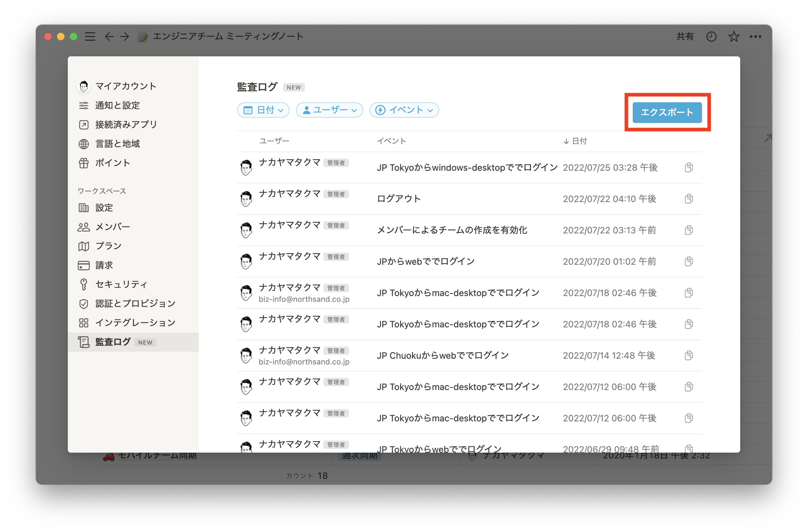Viewport: 808px width, 532px height.
Task: Open マイアカウント in settings sidebar
Action: click(125, 86)
